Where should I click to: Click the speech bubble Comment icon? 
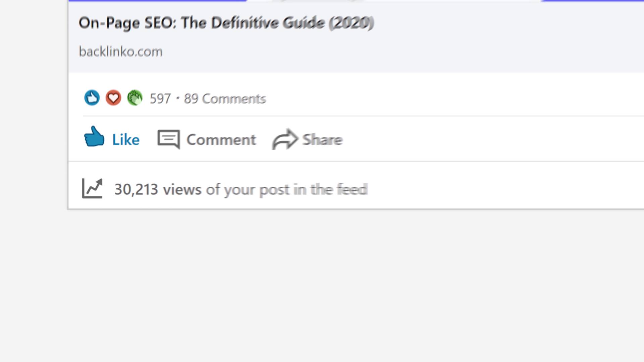169,139
